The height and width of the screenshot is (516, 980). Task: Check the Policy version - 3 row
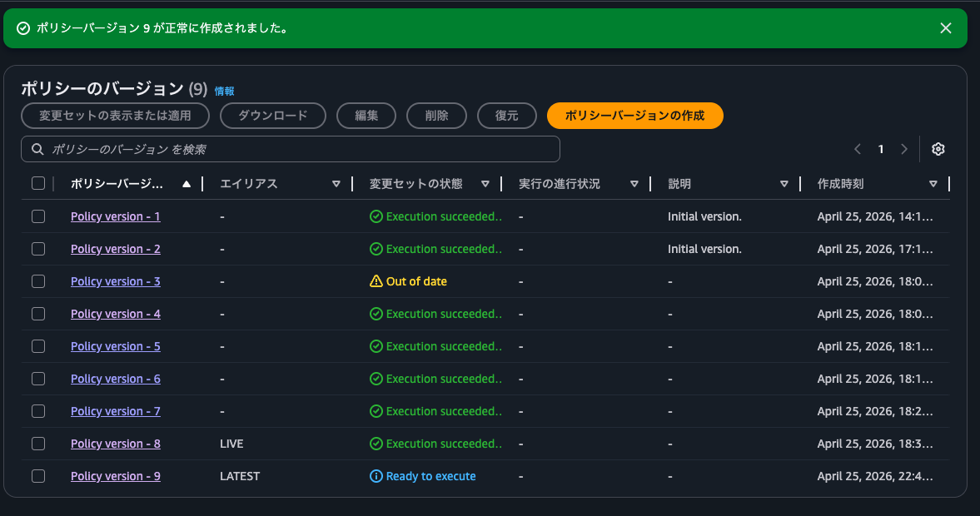(x=38, y=281)
